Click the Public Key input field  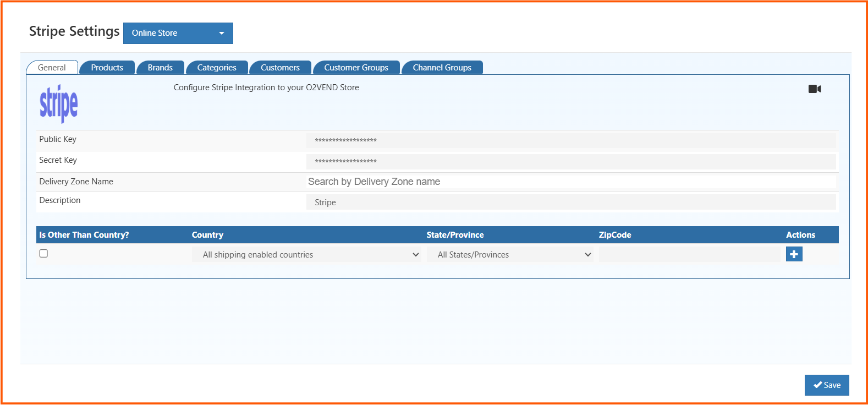click(570, 140)
